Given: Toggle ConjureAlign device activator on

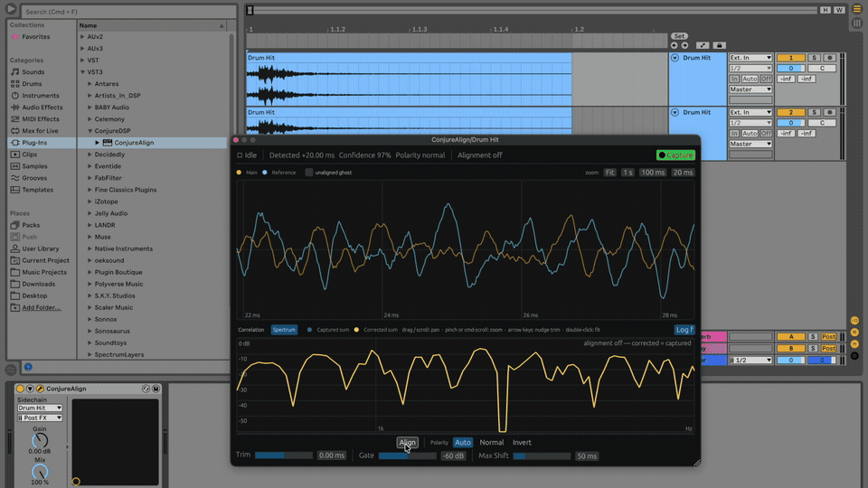Looking at the screenshot, I should click(20, 389).
